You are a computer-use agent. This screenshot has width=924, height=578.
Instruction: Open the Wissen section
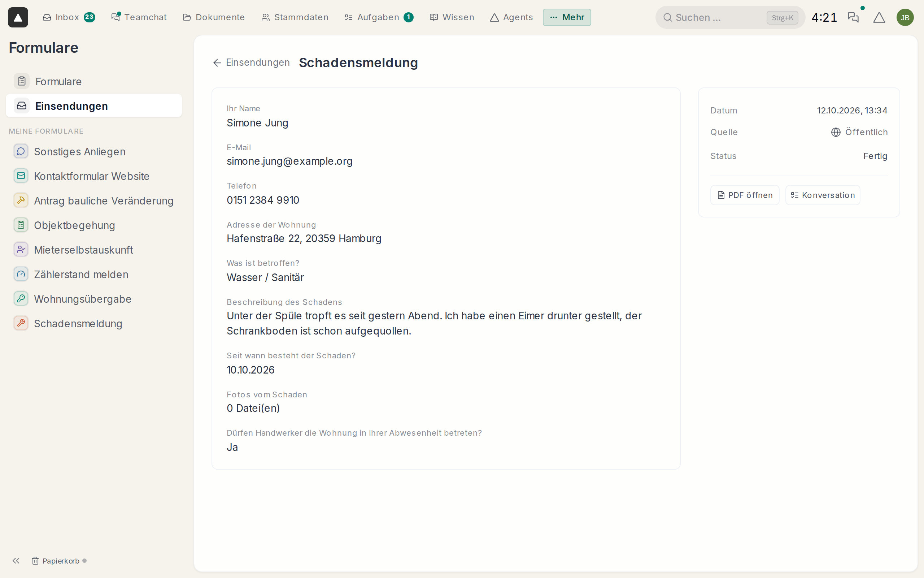click(x=452, y=17)
